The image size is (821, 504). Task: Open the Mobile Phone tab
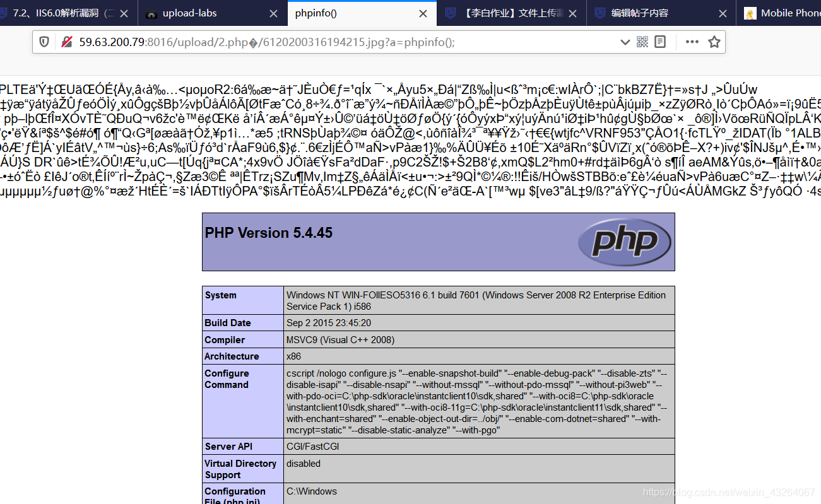(778, 13)
